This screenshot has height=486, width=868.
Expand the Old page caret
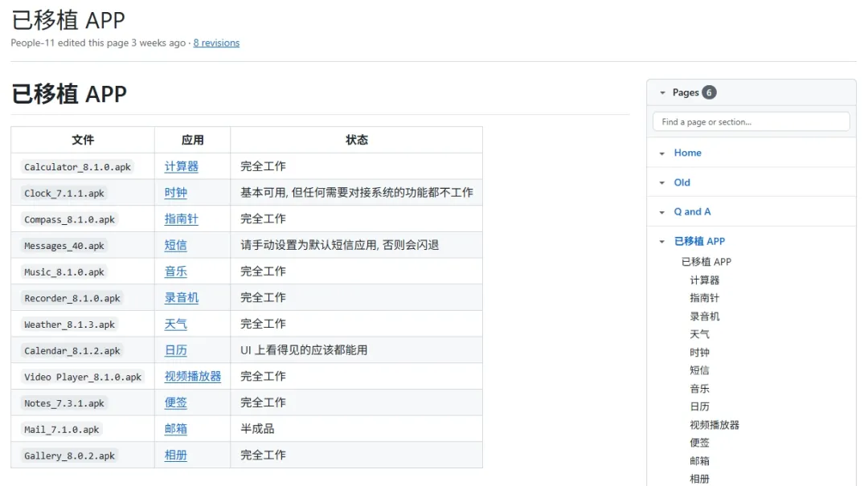click(662, 182)
